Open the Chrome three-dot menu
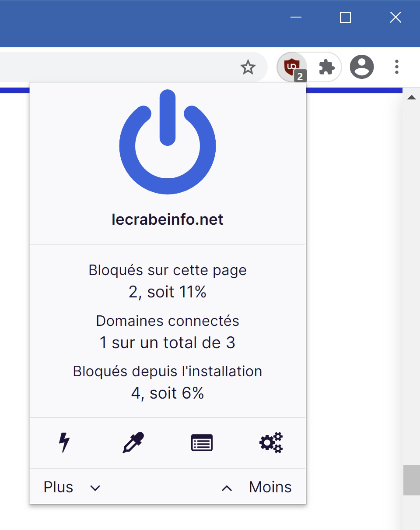The height and width of the screenshot is (530, 420). (x=397, y=67)
